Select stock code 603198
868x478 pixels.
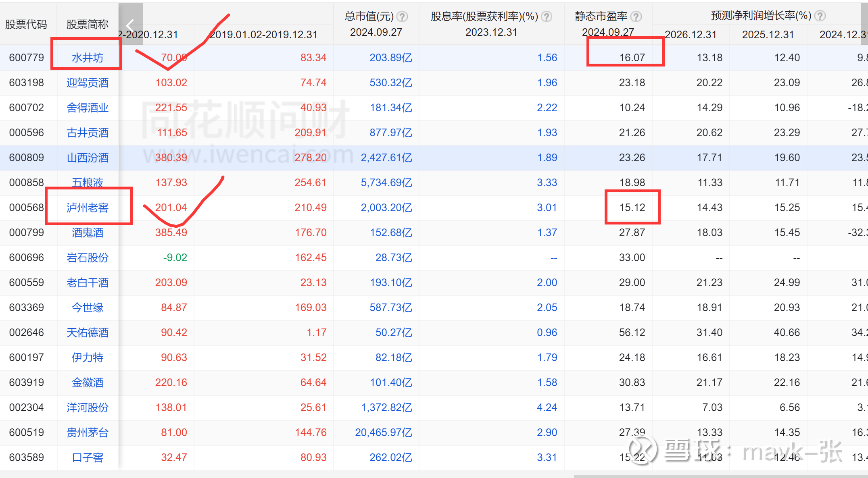[27, 83]
